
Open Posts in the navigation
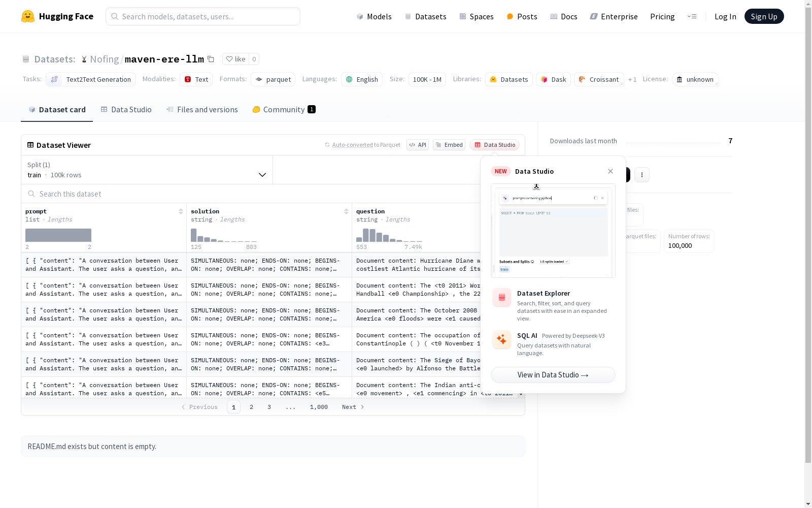pyautogui.click(x=522, y=16)
